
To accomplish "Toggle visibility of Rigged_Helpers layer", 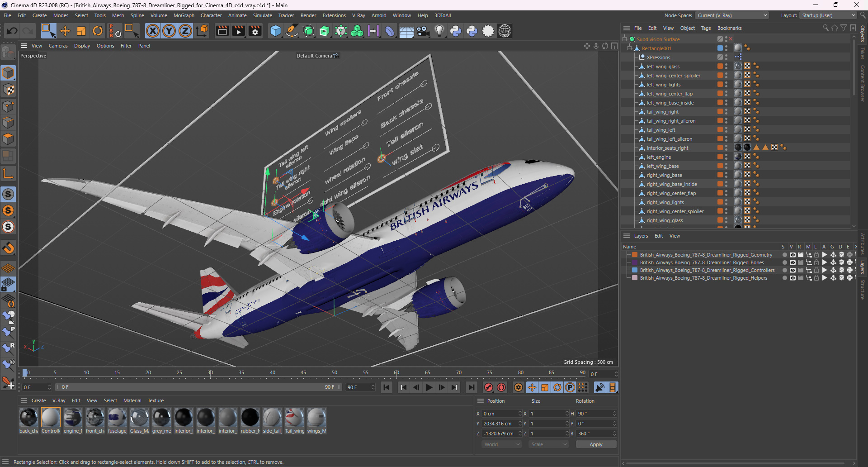I will 793,278.
